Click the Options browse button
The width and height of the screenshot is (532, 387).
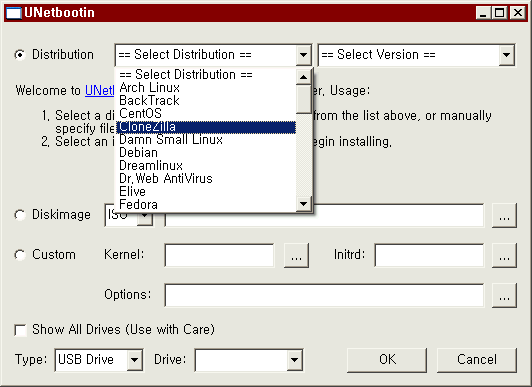pyautogui.click(x=504, y=295)
